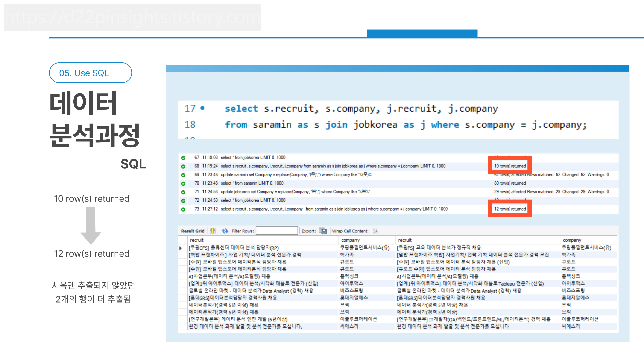
Task: Select 'select * from saramin LIMIT 0, 1000' log entry
Action: pyautogui.click(x=252, y=183)
